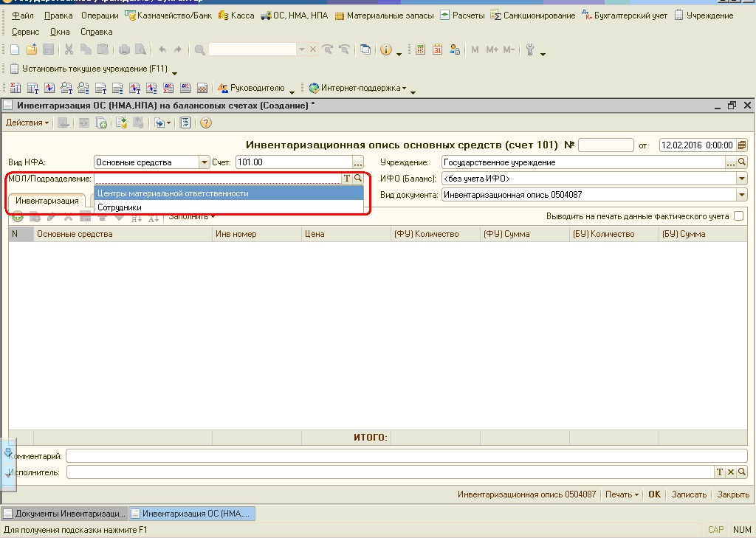Screen dimensions: 756x538
Task: Enable 'Выводить на печать данные фактического учета'
Action: 738,216
